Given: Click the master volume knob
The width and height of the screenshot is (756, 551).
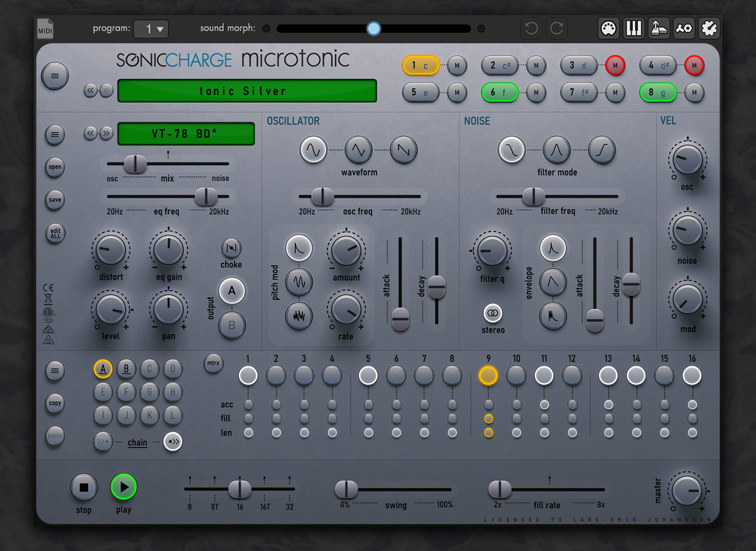Looking at the screenshot, I should point(687,491).
